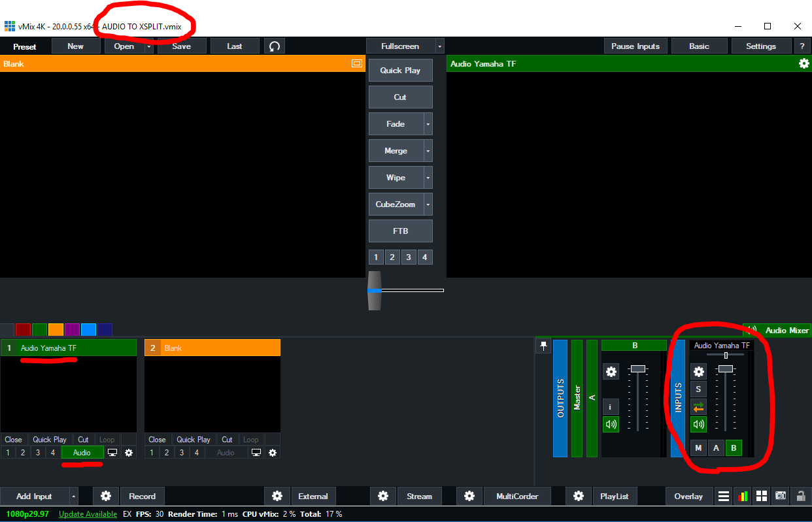The image size is (812, 522).
Task: Open Audio Yamaha TF mixer channel gear
Action: click(x=698, y=372)
